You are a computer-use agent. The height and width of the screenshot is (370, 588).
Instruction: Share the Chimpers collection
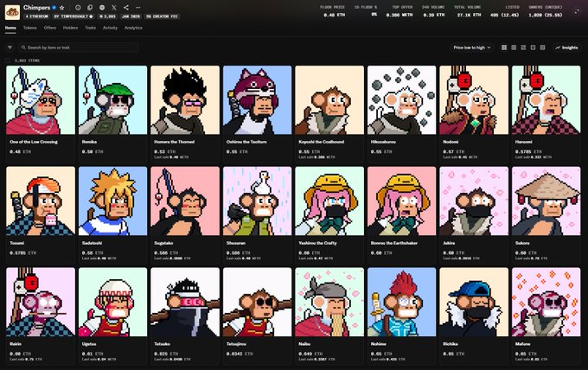point(126,8)
